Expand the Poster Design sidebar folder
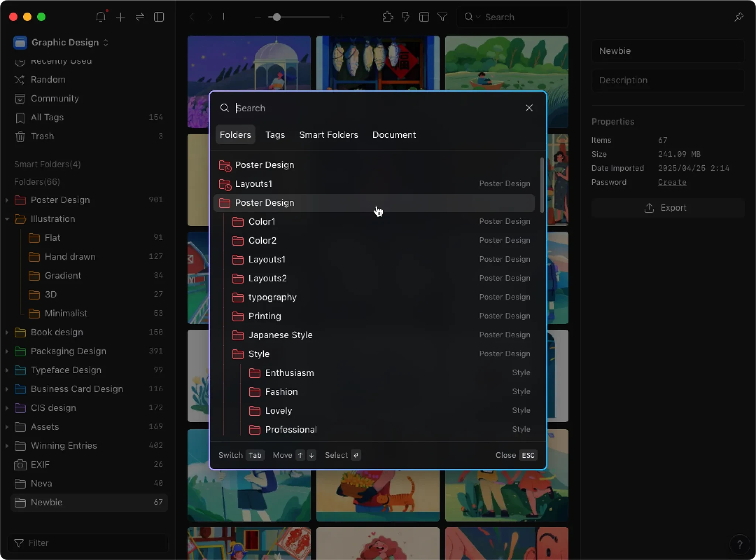 pyautogui.click(x=7, y=200)
